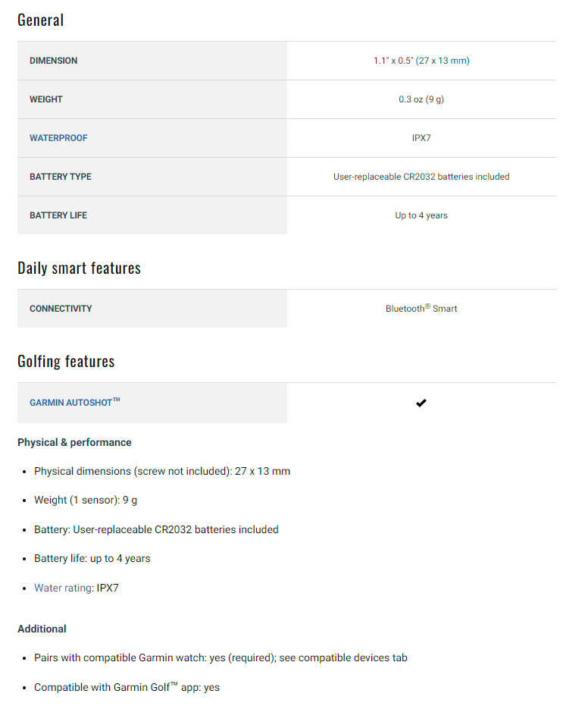Click the 0.3 oz (9 g) value
The width and height of the screenshot is (588, 725).
(421, 99)
